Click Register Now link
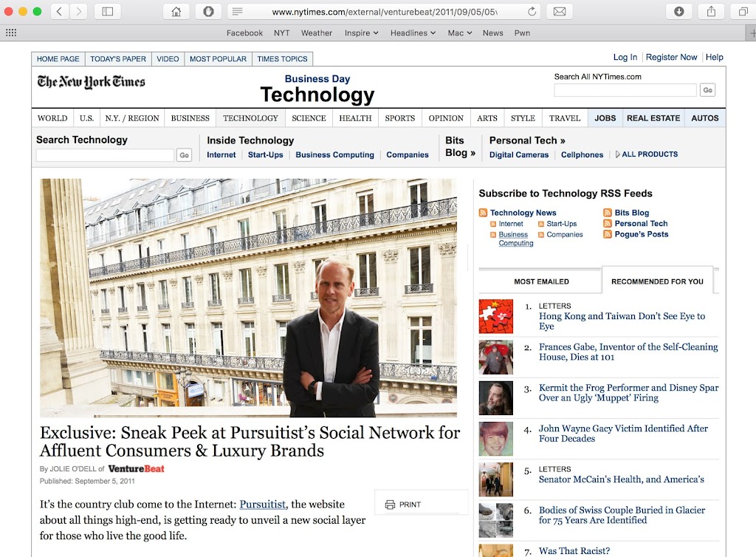Viewport: 756px width, 557px height. [x=671, y=57]
